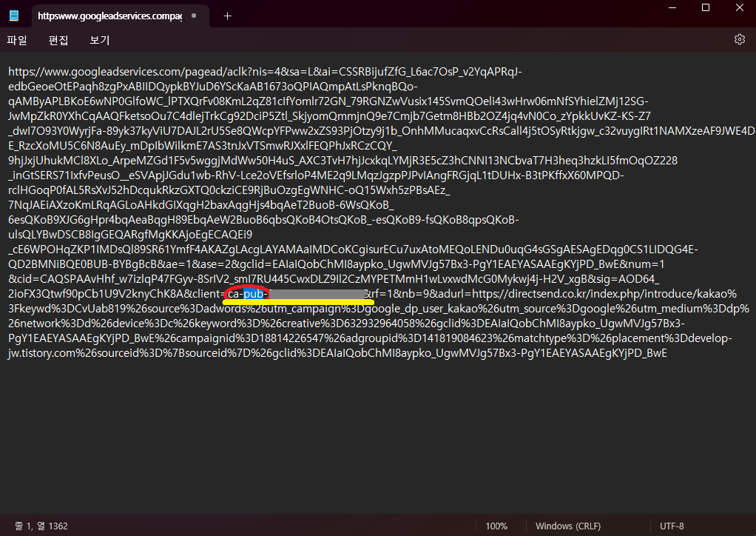
Task: Open the 보기 menu
Action: pyautogui.click(x=100, y=40)
